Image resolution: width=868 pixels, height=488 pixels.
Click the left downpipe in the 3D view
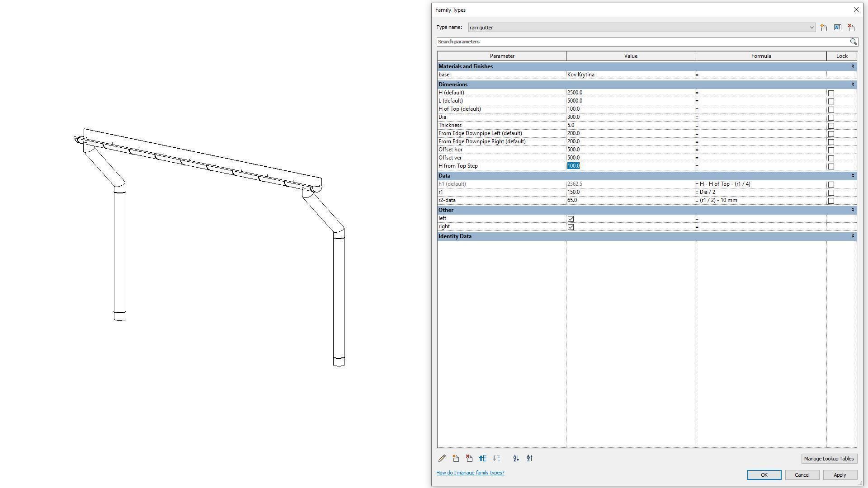119,253
